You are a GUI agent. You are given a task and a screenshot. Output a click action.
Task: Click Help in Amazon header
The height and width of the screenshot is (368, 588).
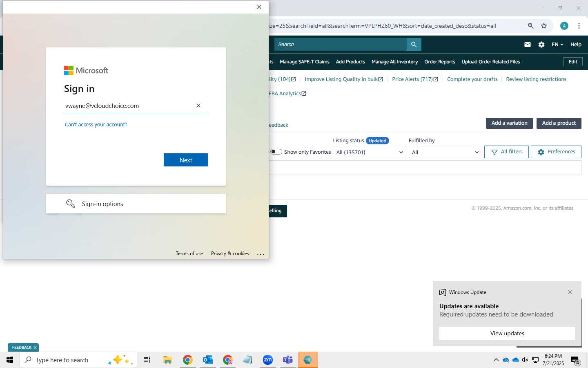[576, 45]
